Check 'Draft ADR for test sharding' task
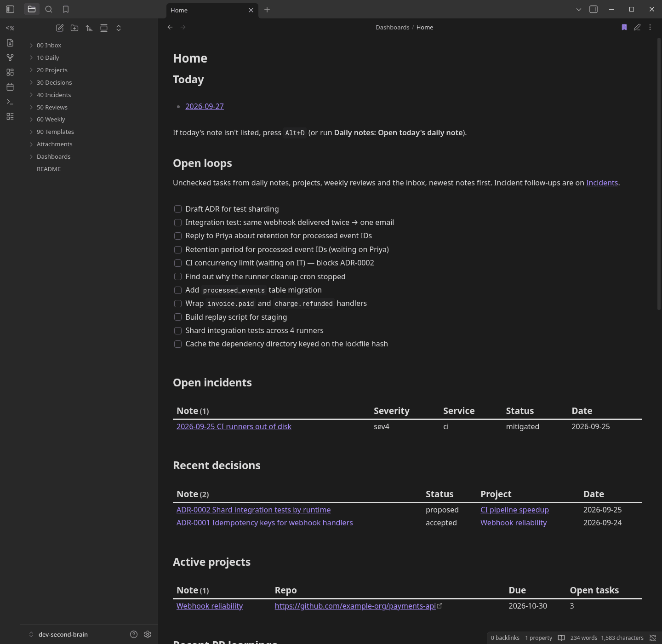 178,209
